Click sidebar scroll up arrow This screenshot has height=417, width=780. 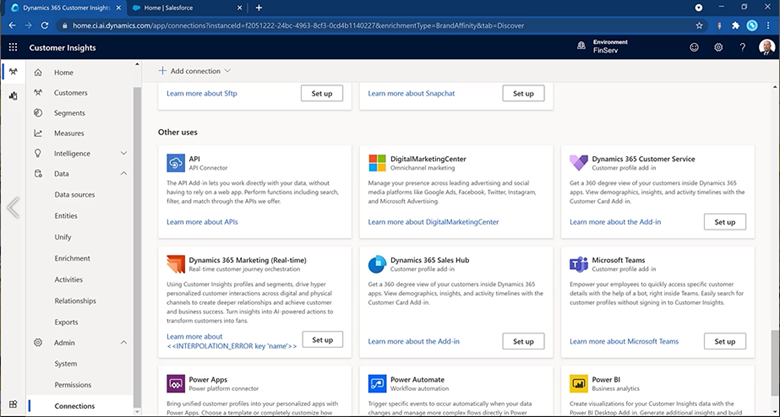[x=137, y=65]
